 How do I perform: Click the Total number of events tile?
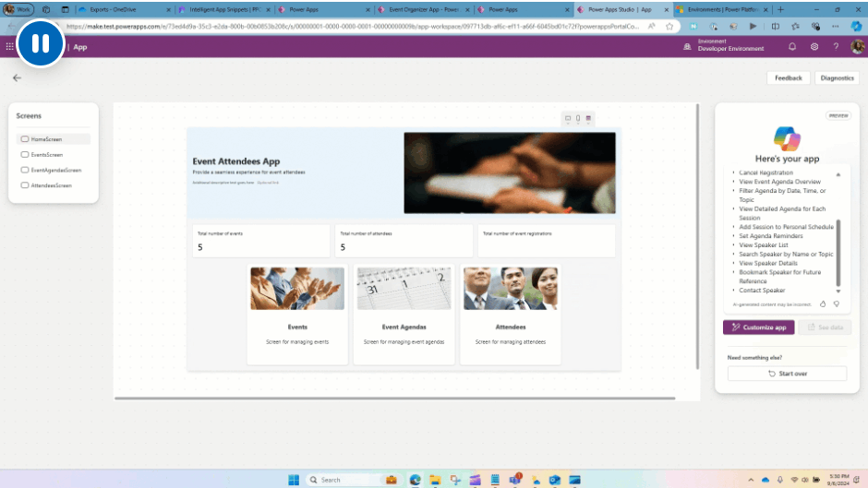pyautogui.click(x=260, y=241)
